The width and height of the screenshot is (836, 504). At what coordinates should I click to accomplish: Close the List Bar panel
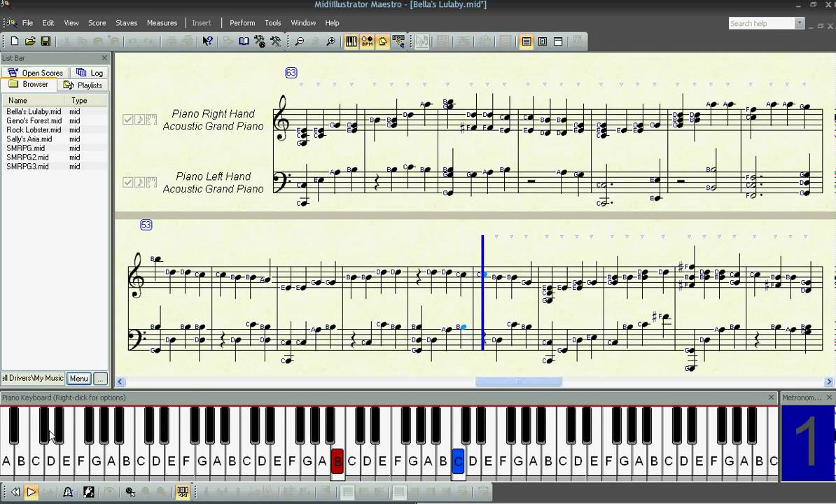tap(104, 57)
